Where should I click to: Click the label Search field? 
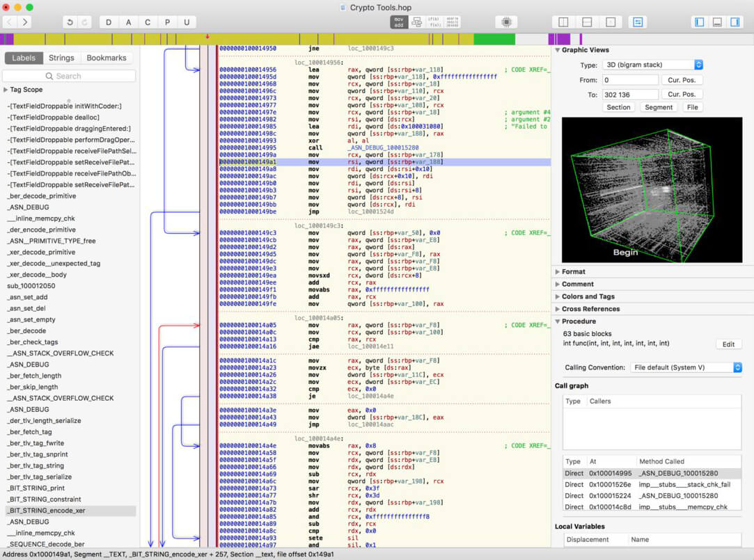tap(69, 76)
